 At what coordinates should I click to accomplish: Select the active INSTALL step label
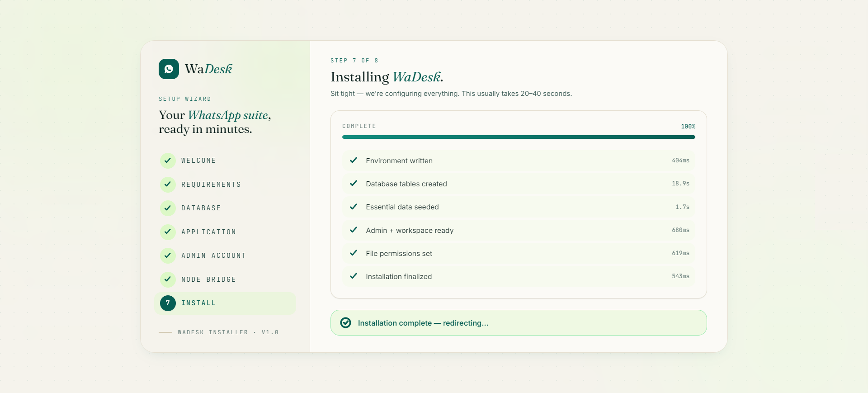tap(198, 303)
